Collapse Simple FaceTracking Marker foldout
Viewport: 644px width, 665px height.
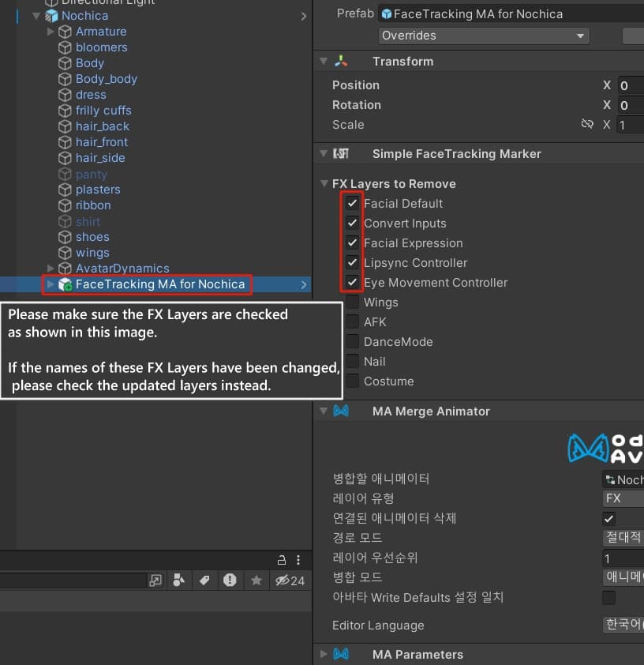click(324, 153)
